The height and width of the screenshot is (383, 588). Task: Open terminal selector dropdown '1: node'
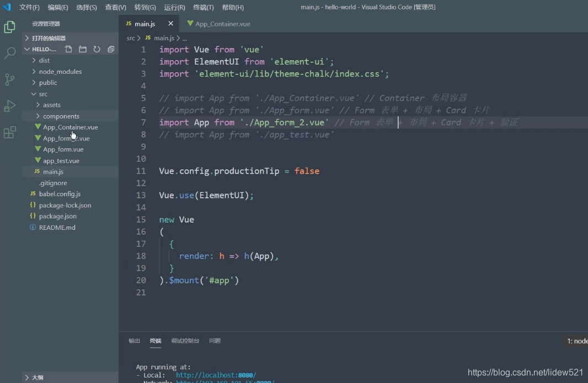click(576, 341)
